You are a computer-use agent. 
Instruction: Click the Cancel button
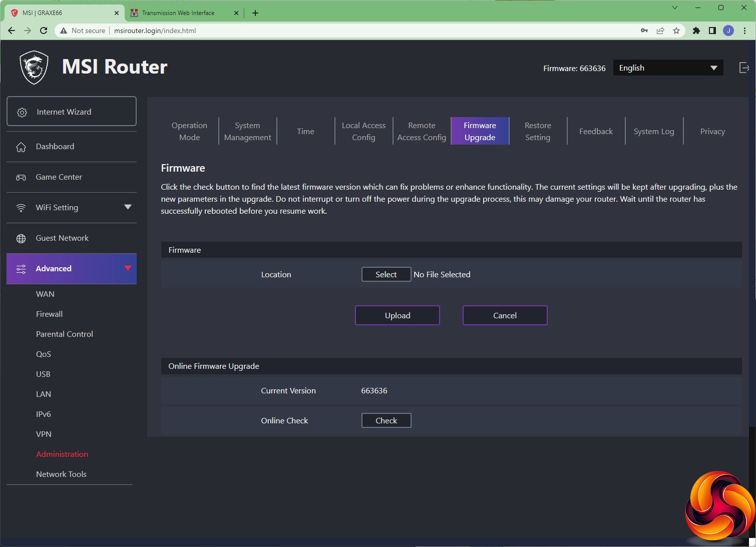coord(505,315)
